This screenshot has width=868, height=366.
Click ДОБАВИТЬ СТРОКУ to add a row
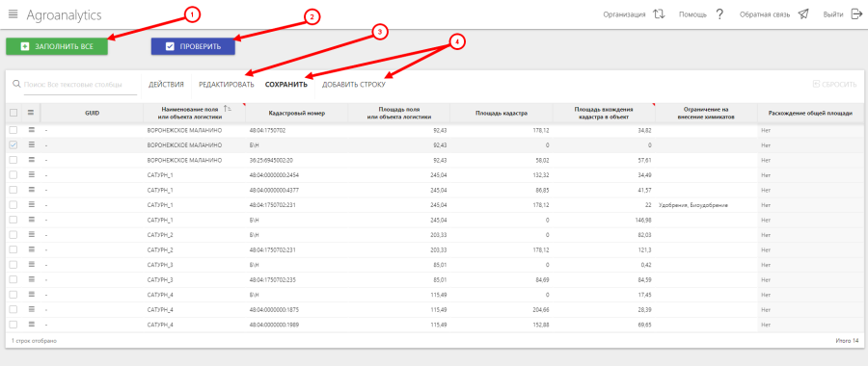[x=354, y=85]
